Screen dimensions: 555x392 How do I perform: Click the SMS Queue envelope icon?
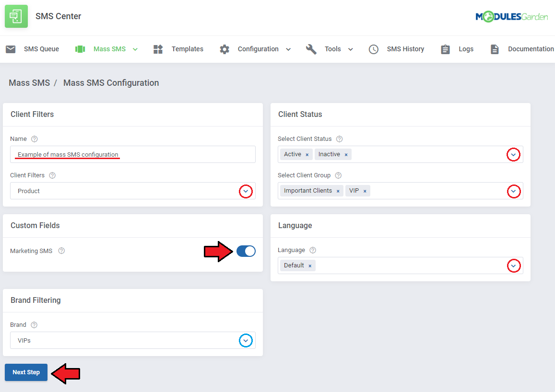click(11, 49)
